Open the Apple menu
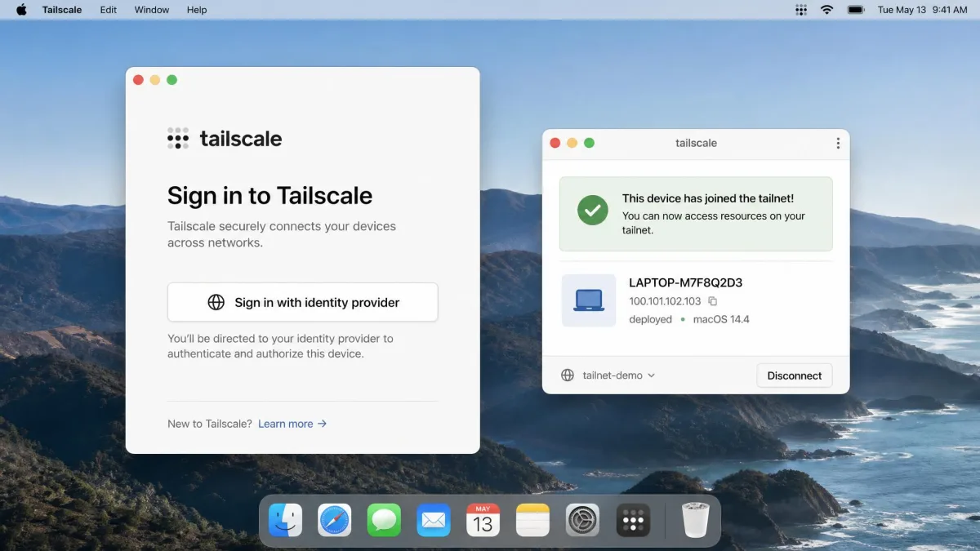 tap(21, 10)
